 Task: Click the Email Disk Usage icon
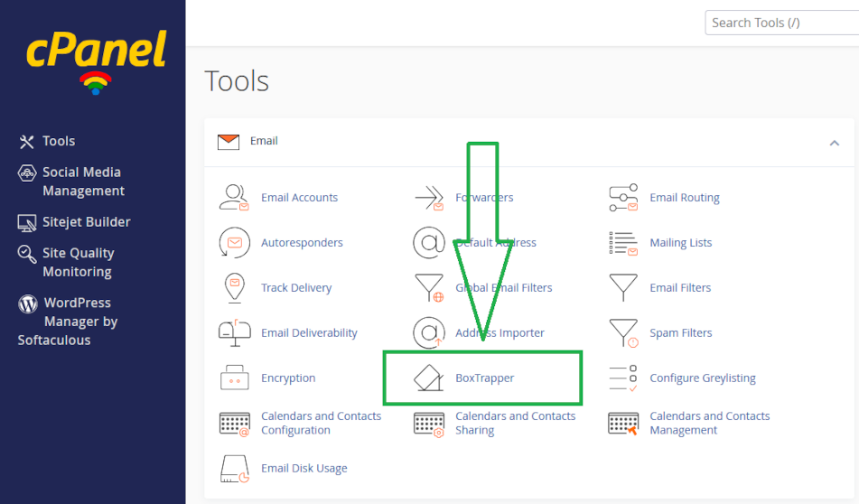[234, 469]
